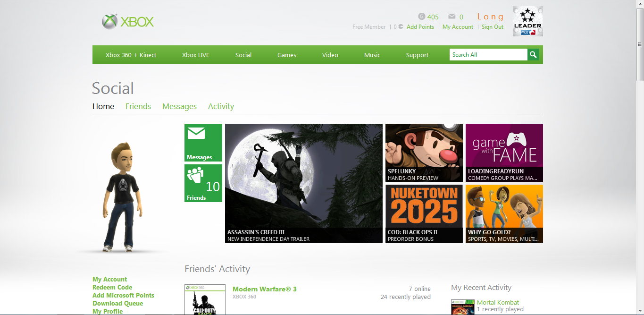Open the Messages envelope tile
Image resolution: width=644 pixels, height=315 pixels.
203,143
